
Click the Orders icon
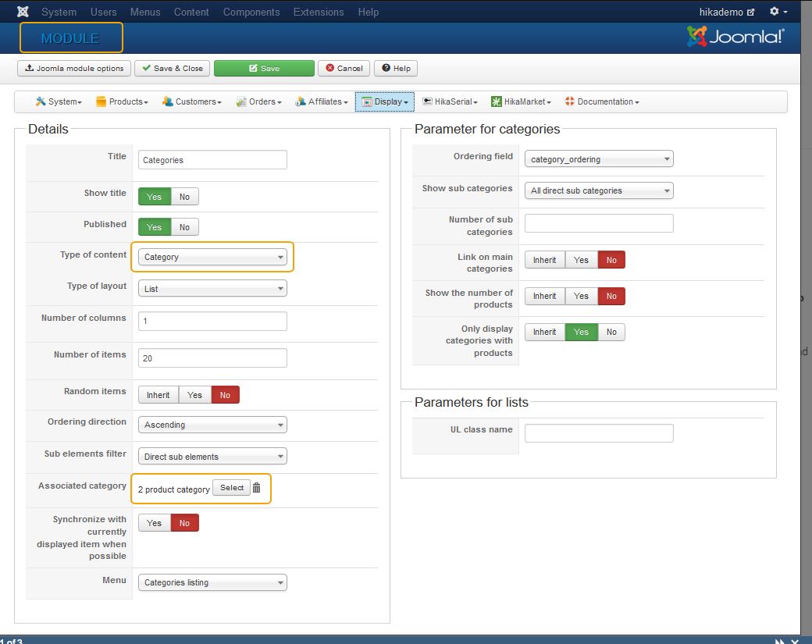coord(240,101)
